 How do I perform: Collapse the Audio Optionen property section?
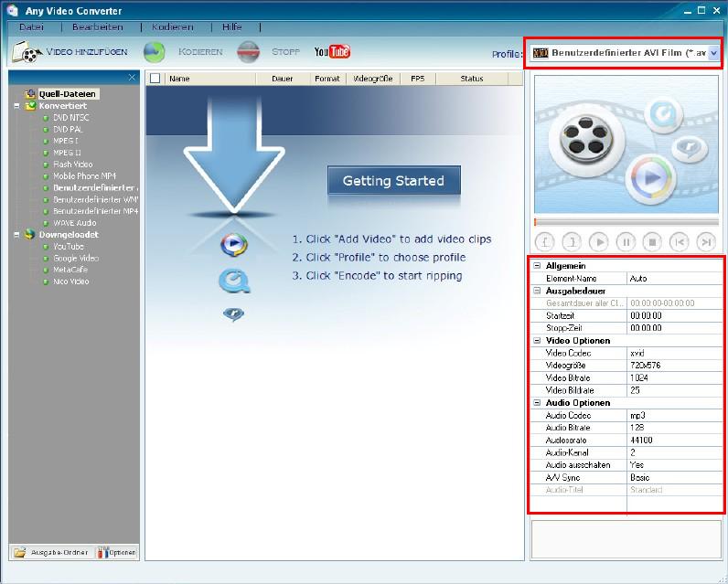[x=537, y=403]
